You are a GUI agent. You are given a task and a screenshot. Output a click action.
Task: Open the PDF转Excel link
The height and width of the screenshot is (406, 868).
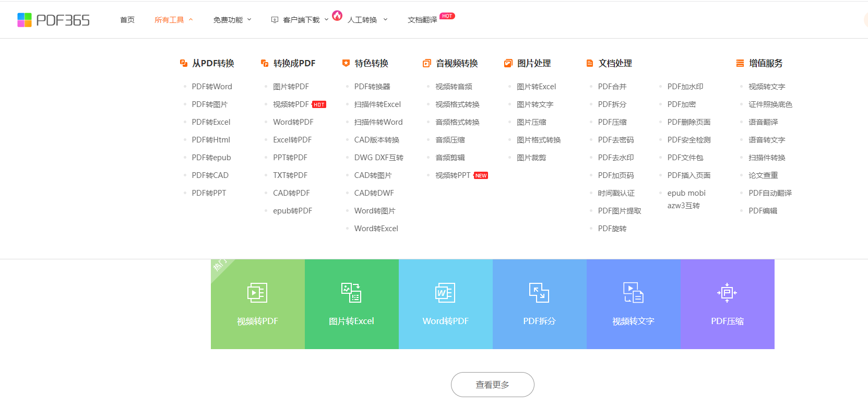coord(211,122)
